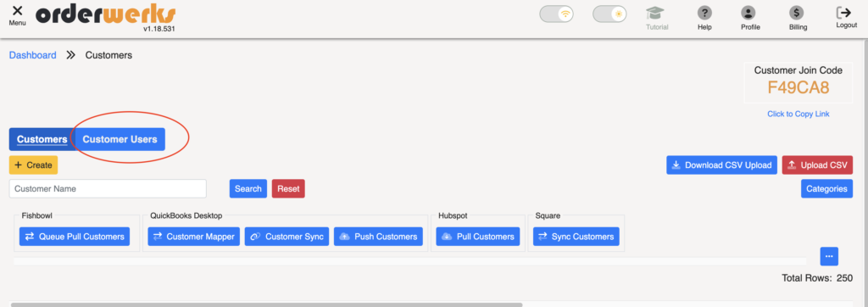Click the horizontal scrollbar at bottom
Screen dimensions: 868x307
point(266,304)
